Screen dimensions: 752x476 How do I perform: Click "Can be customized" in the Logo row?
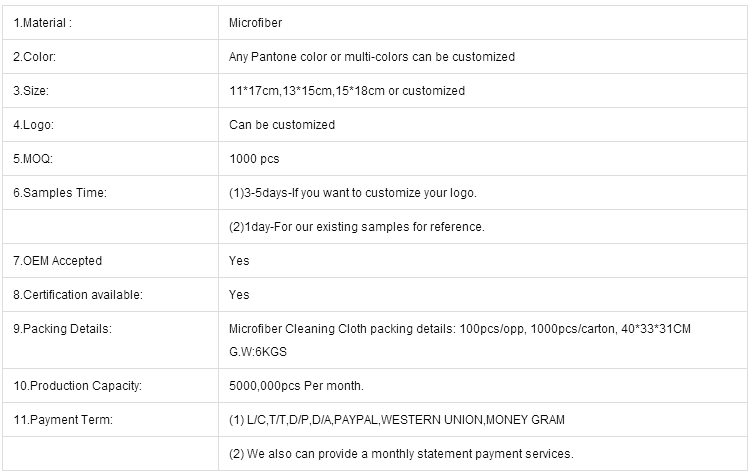coord(282,125)
